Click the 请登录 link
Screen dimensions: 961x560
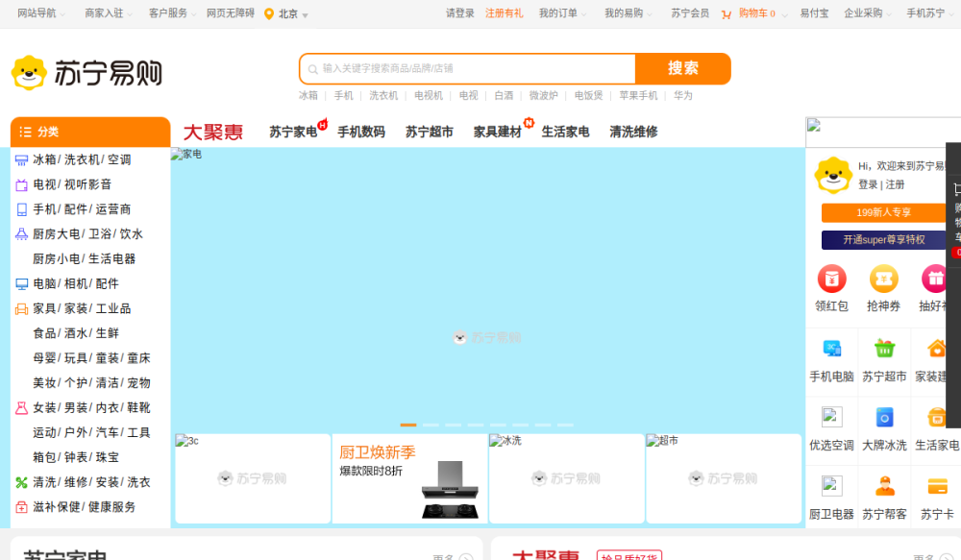pos(460,13)
